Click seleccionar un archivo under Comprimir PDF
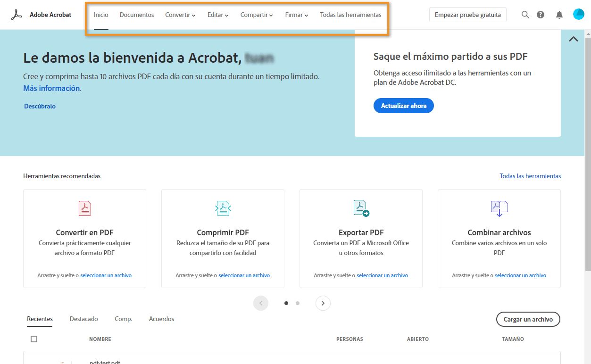Screen dimensions: 591x364 coord(244,275)
